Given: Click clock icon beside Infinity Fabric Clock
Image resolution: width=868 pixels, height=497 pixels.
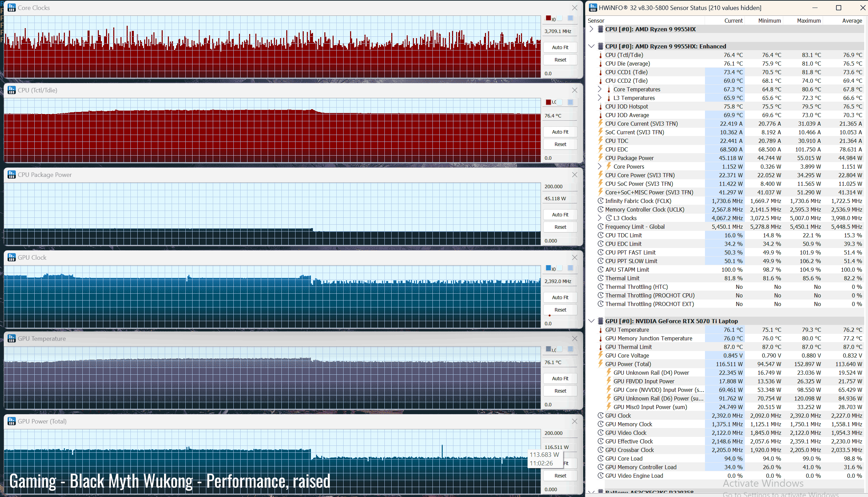Looking at the screenshot, I should (600, 201).
